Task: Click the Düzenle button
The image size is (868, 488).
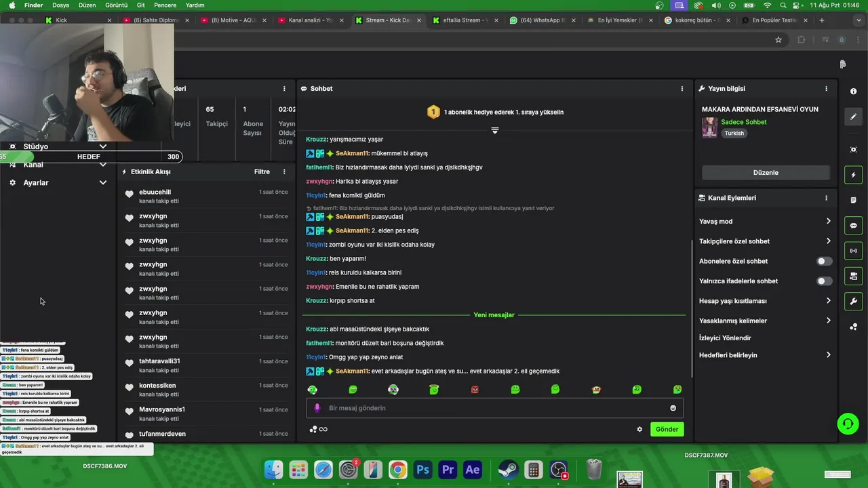Action: [x=766, y=172]
